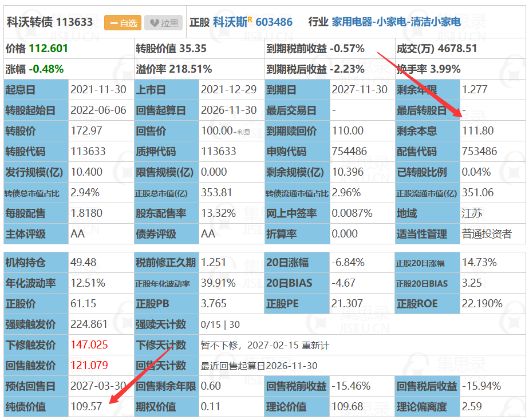529x420 pixels.
Task: Click the 配售代码 value 753486
Action: 479,151
